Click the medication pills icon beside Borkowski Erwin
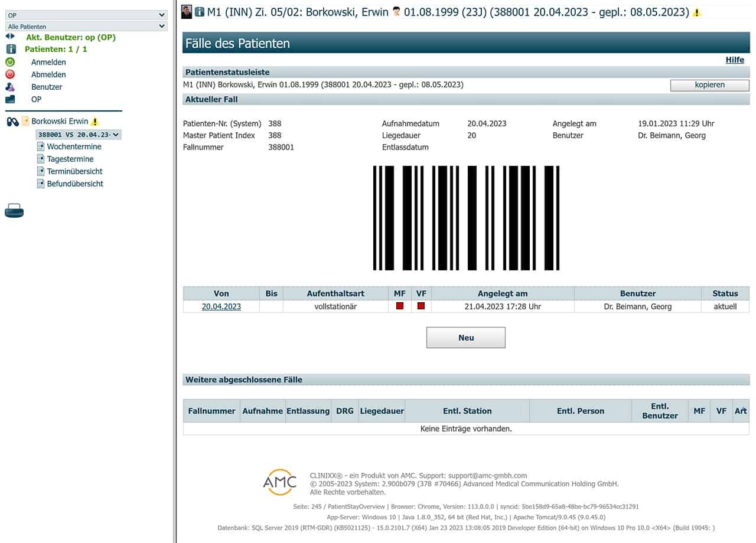 click(12, 122)
